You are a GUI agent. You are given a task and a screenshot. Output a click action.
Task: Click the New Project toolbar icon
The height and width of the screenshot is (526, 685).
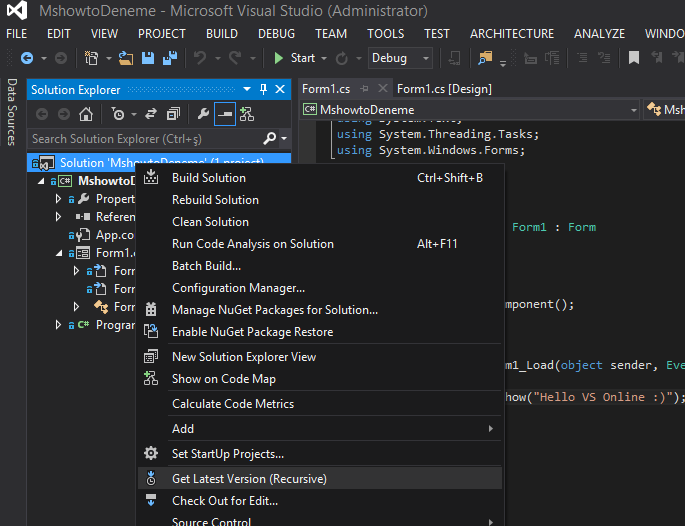point(91,58)
